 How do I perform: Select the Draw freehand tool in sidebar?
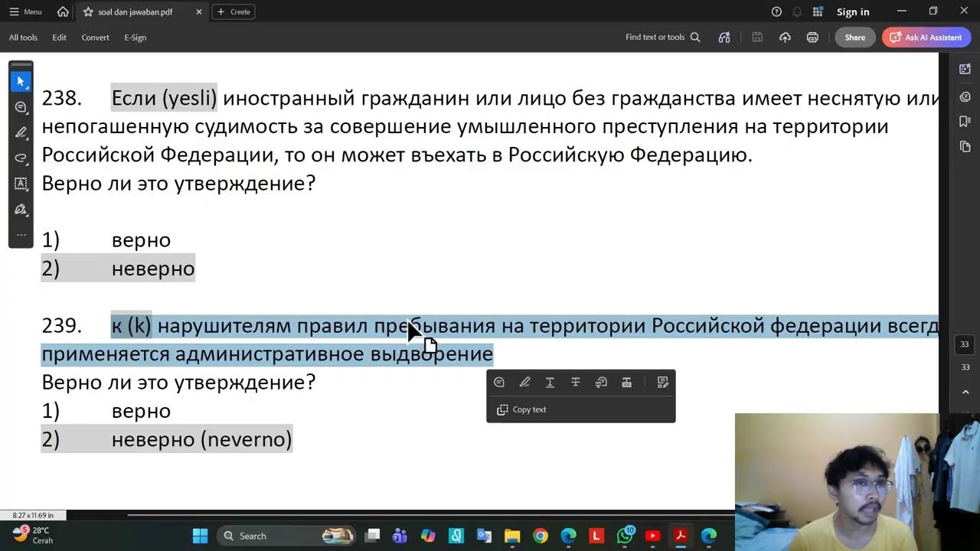coord(21,158)
